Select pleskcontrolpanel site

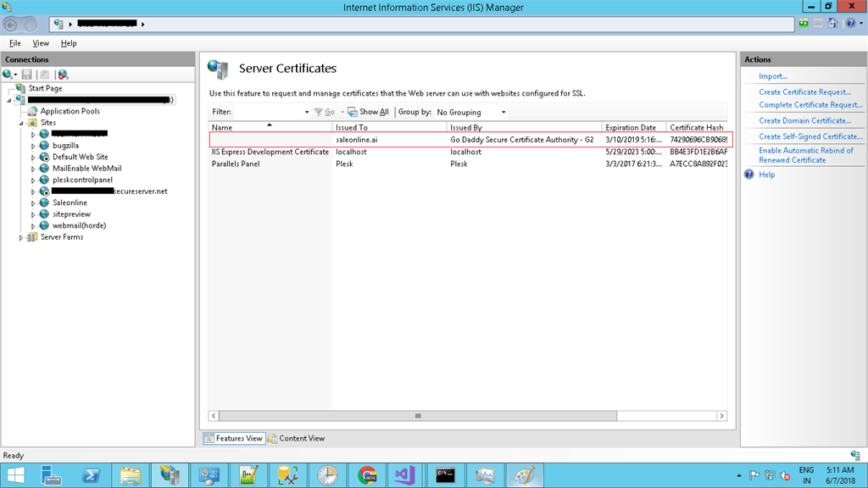click(x=82, y=180)
